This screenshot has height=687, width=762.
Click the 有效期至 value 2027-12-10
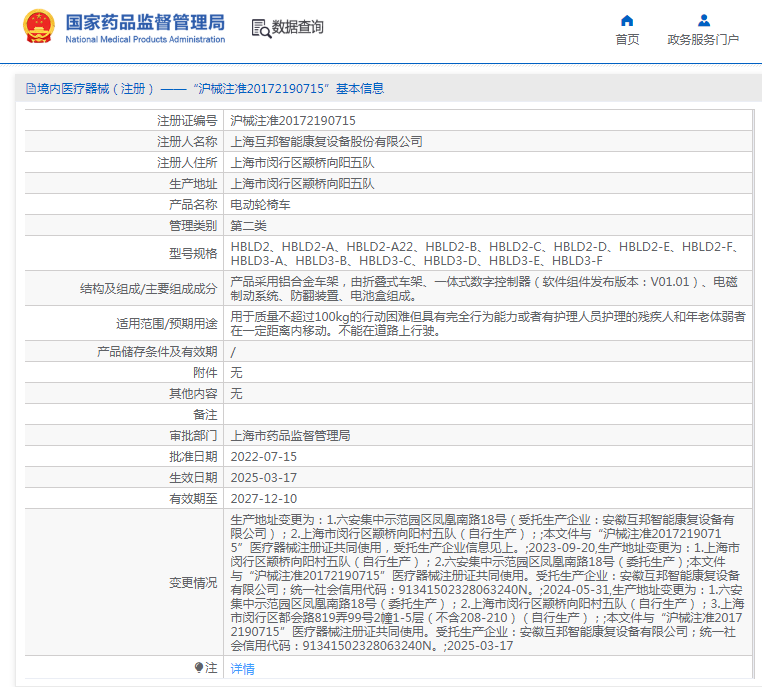pyautogui.click(x=263, y=498)
